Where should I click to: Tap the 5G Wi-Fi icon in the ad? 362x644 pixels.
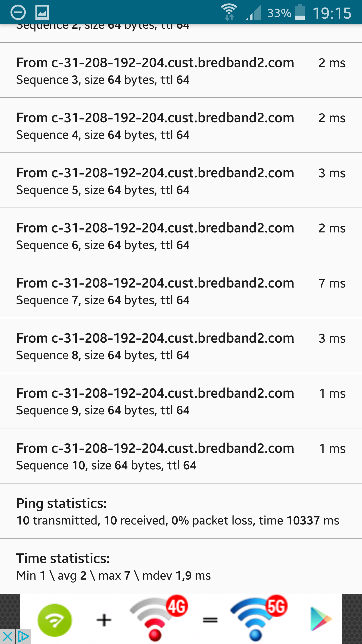click(x=258, y=619)
